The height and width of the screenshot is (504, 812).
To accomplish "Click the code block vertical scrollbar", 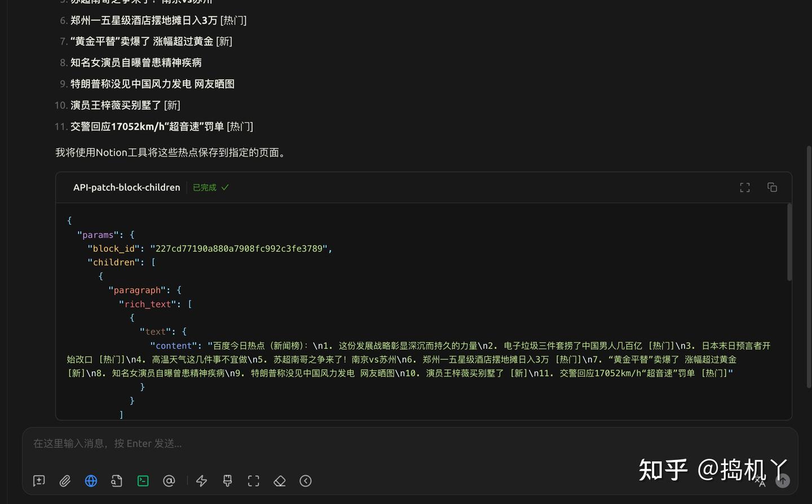I will [x=789, y=242].
